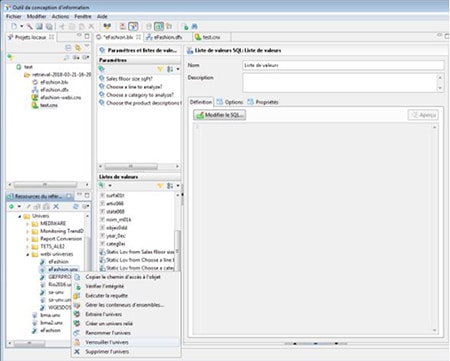Click the outlined toggle icon in toolbar
The image size is (450, 361).
pyautogui.click(x=133, y=26)
